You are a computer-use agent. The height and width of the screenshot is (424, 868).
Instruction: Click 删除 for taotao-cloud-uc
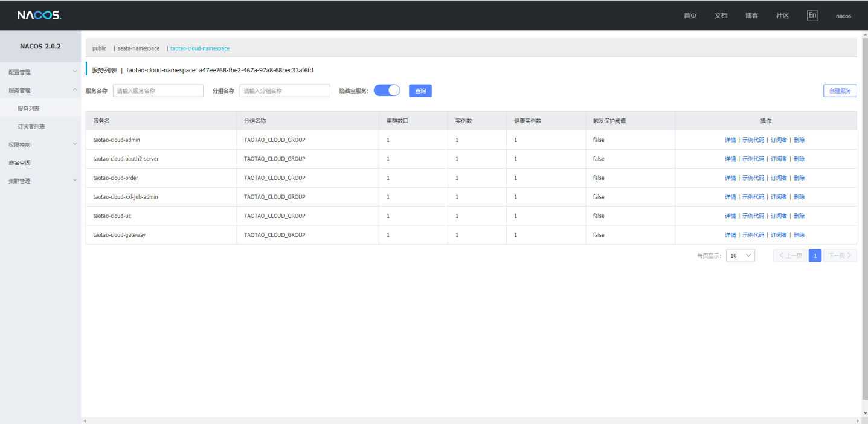click(799, 216)
